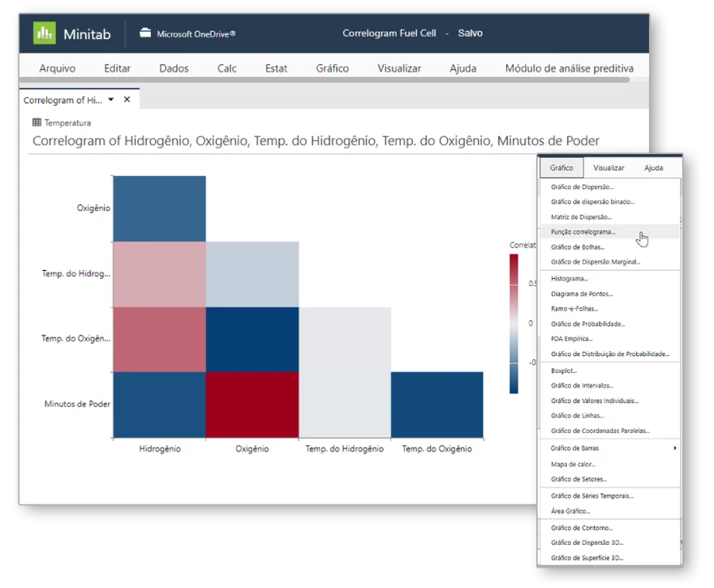
Task: Click the Hidrogênio x-axis label
Action: click(160, 449)
